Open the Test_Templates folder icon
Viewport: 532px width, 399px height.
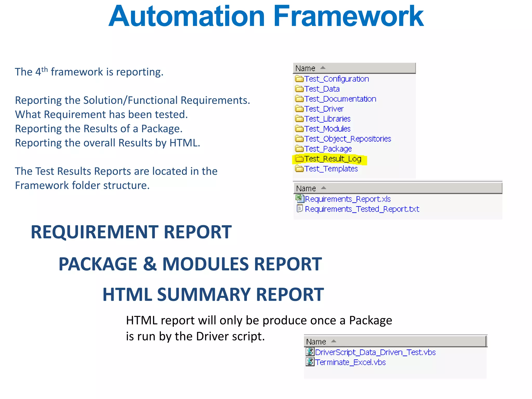click(x=299, y=169)
